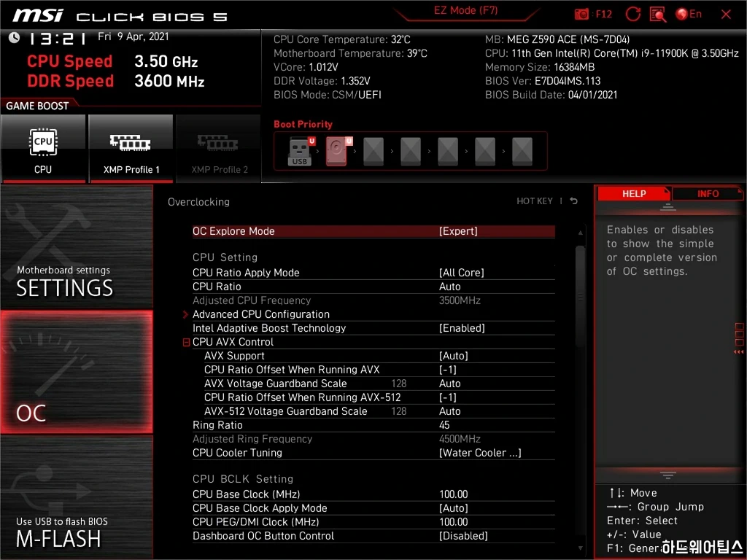The image size is (747, 560).
Task: Click the red side panel arrows at right edge
Action: [739, 352]
